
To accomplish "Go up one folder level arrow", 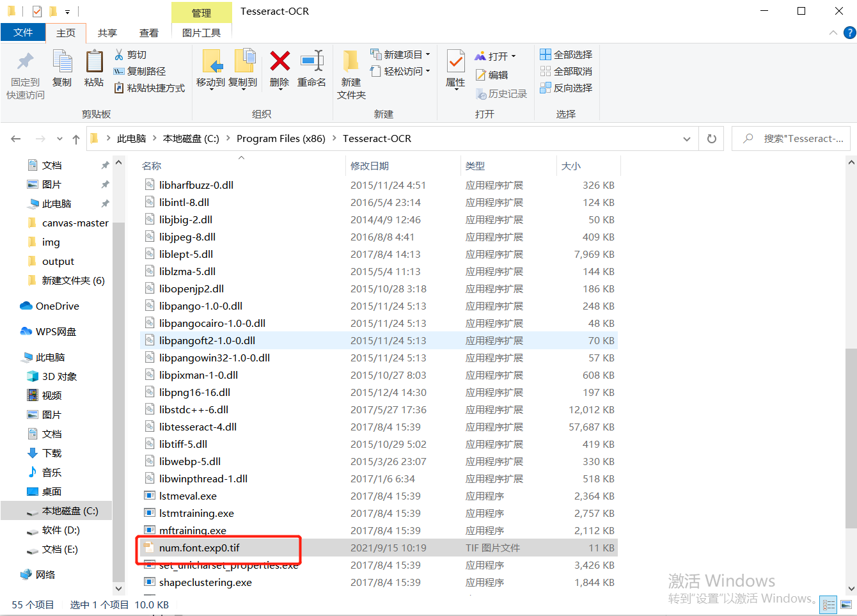I will point(76,139).
